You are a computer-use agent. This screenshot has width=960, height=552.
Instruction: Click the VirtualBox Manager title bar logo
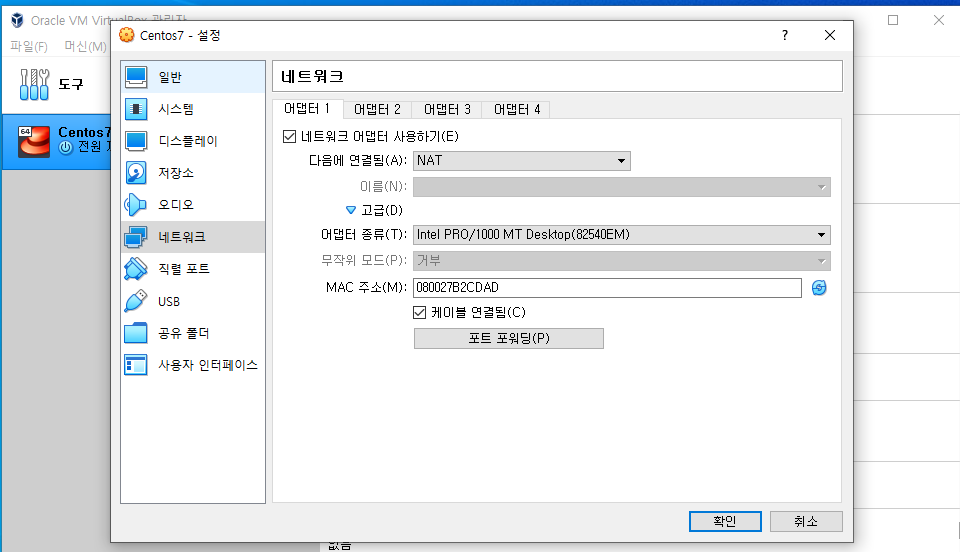pyautogui.click(x=17, y=20)
